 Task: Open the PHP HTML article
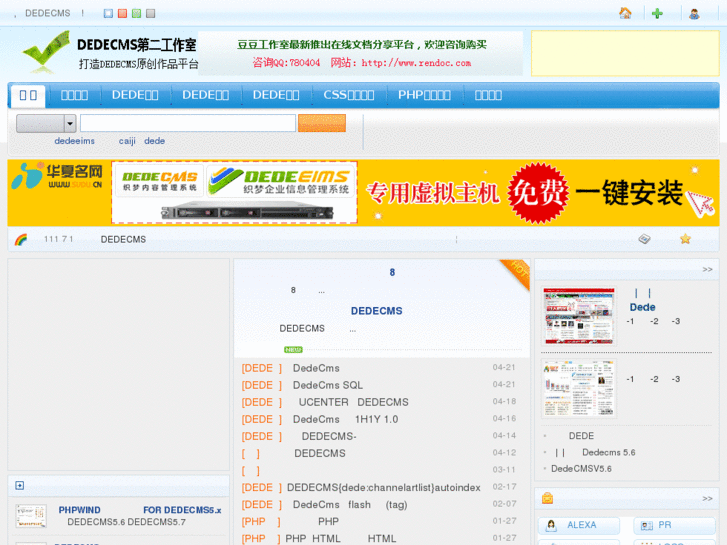340,539
